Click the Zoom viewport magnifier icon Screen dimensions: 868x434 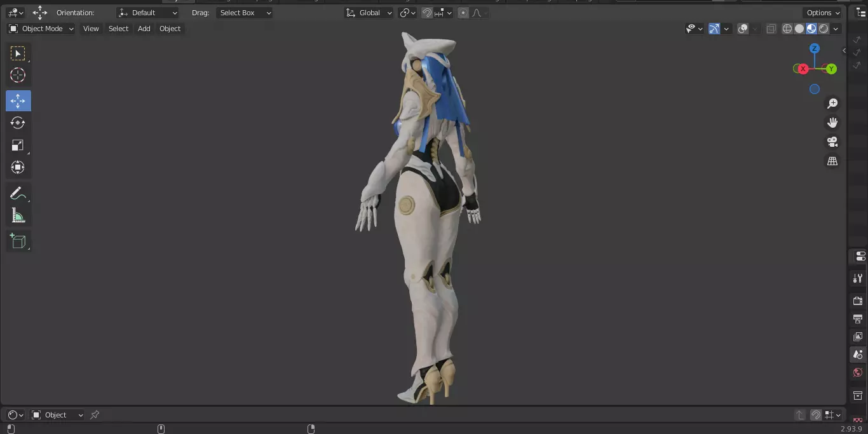832,104
